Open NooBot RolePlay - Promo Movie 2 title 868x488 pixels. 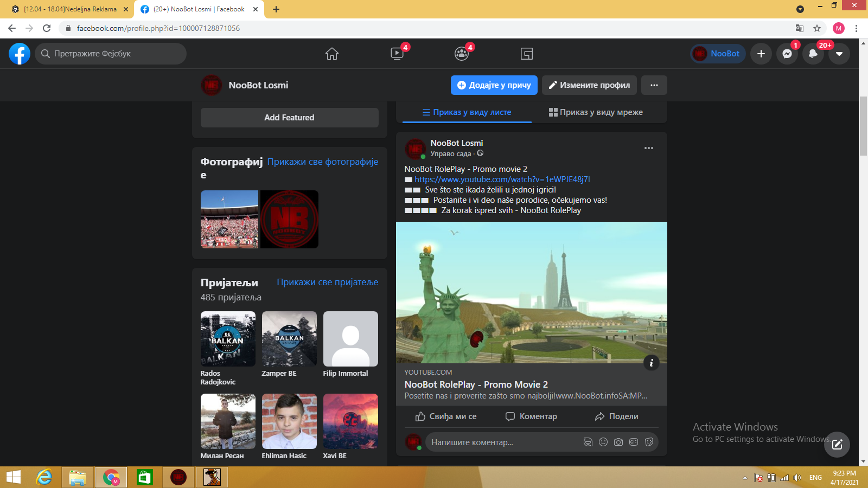(x=476, y=384)
